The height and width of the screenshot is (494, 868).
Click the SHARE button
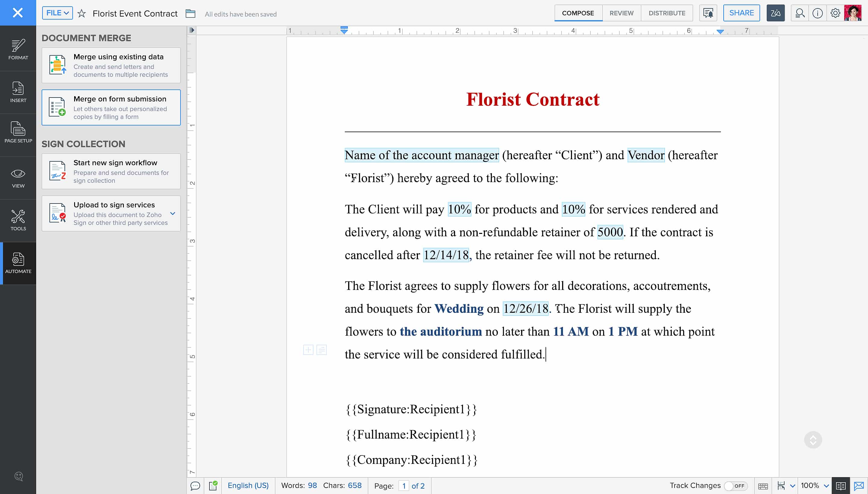pyautogui.click(x=741, y=13)
